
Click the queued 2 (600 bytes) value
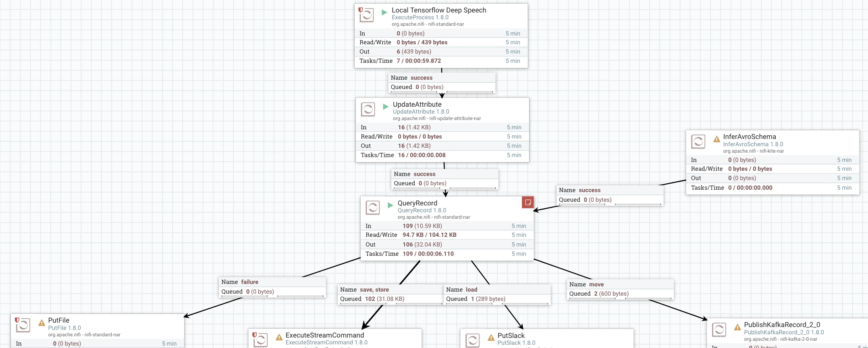(611, 294)
